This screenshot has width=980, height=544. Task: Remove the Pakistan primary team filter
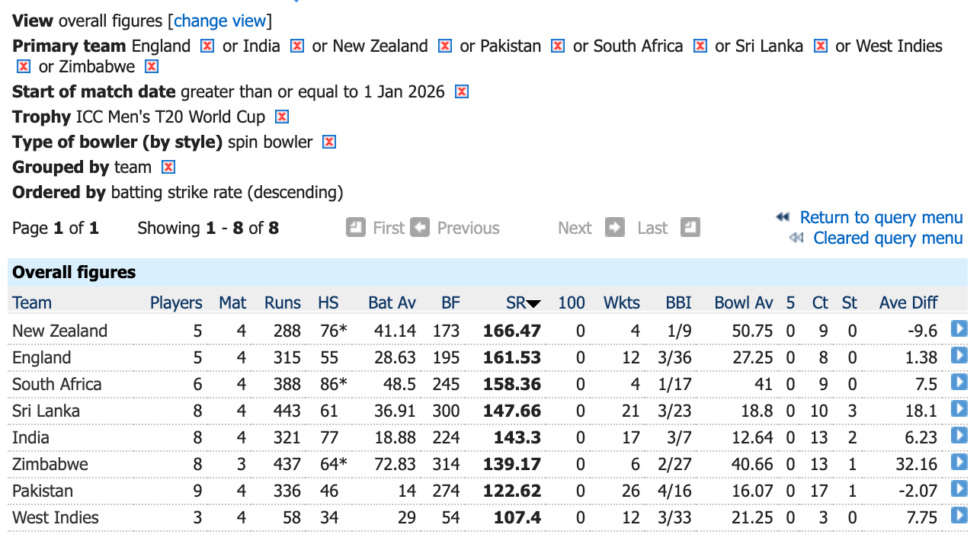coord(557,46)
